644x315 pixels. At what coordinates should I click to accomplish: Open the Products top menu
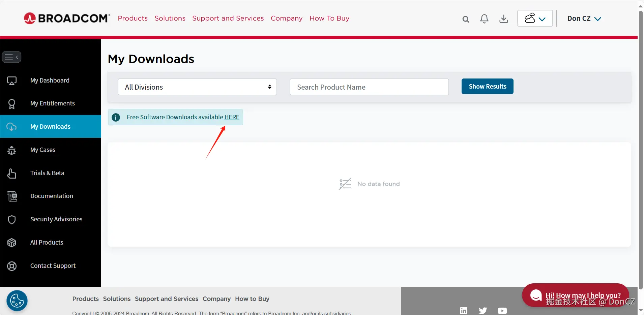pyautogui.click(x=133, y=18)
